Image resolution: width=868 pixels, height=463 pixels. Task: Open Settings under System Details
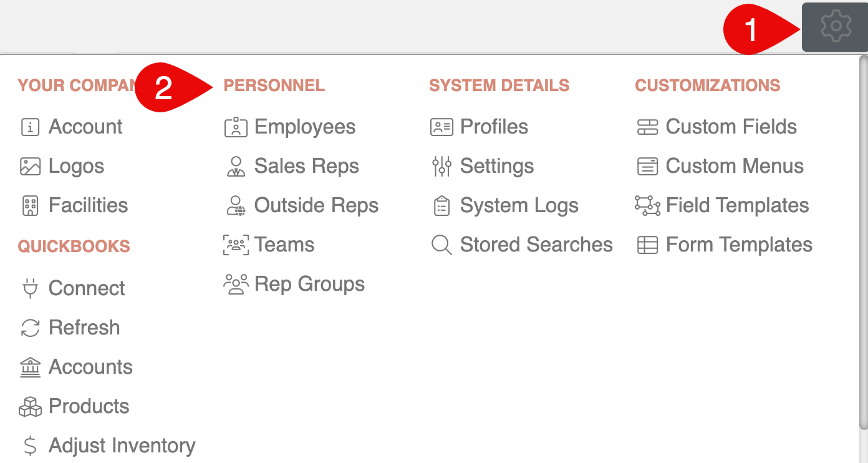497,167
